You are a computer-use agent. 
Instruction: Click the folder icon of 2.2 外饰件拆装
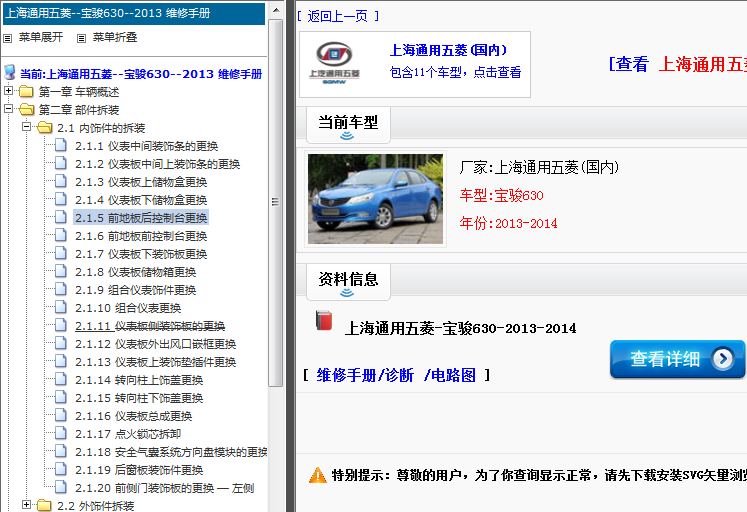(44, 505)
